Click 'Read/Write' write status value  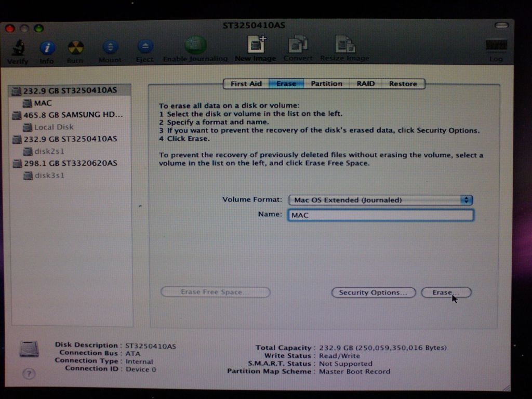coord(339,356)
